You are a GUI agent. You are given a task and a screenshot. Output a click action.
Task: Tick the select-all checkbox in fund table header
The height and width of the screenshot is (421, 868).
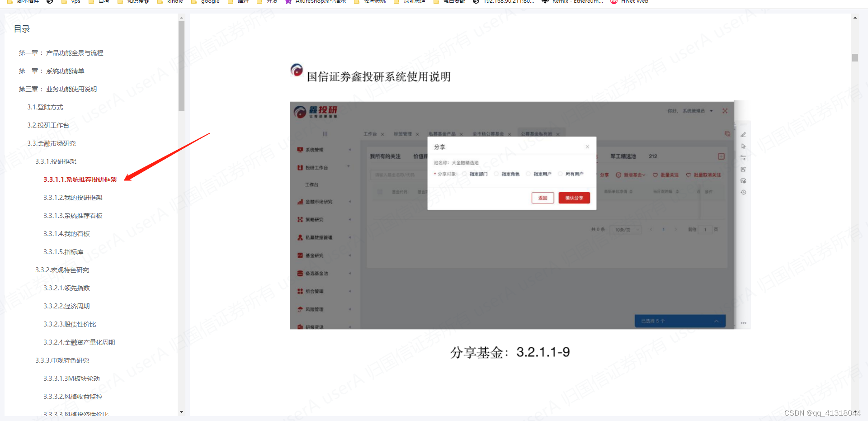pyautogui.click(x=379, y=192)
